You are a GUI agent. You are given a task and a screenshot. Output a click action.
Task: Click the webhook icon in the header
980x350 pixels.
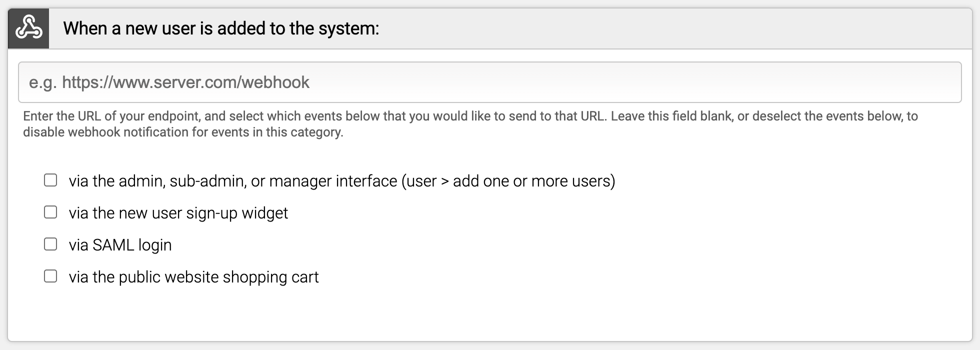coord(28,28)
